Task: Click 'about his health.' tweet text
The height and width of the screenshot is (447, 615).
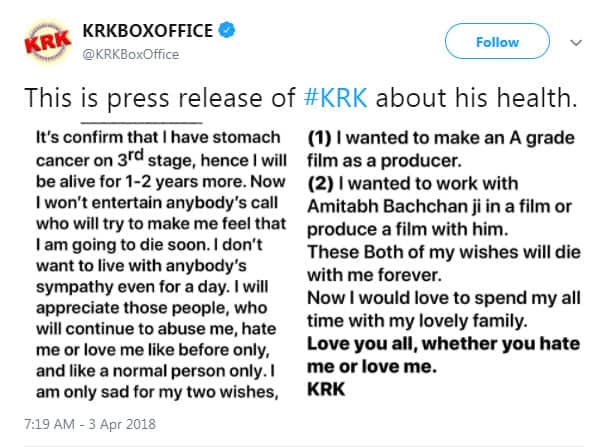Action: 477,98
